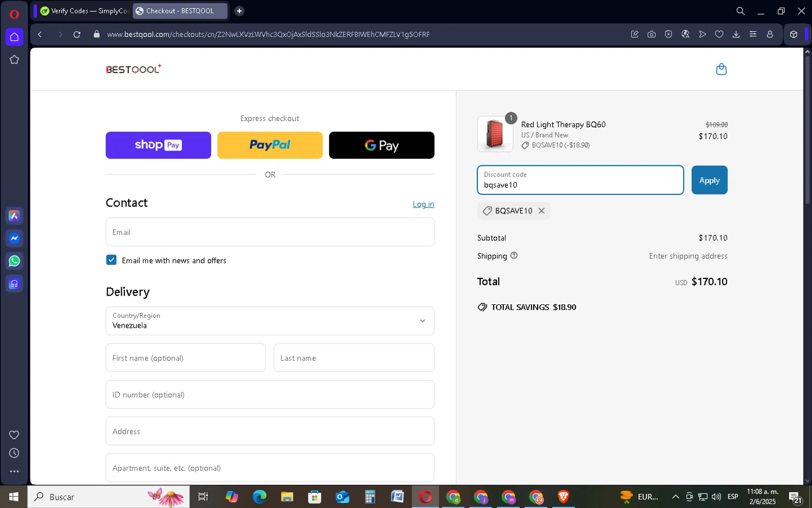Click into the Email field
Viewport: 812px width, 508px height.
(270, 232)
